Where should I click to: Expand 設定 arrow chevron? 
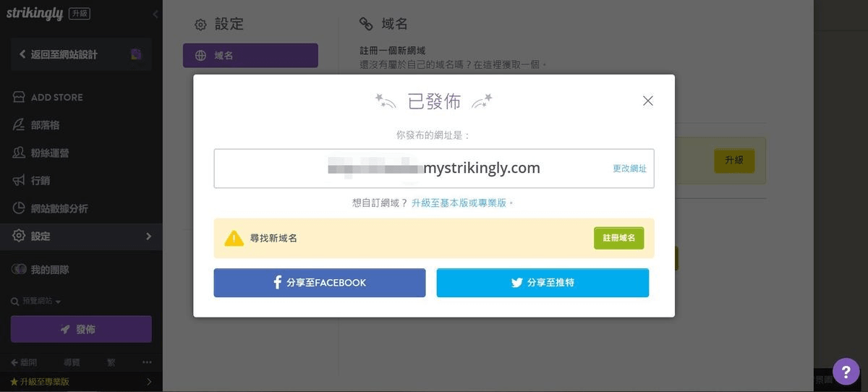coord(148,237)
